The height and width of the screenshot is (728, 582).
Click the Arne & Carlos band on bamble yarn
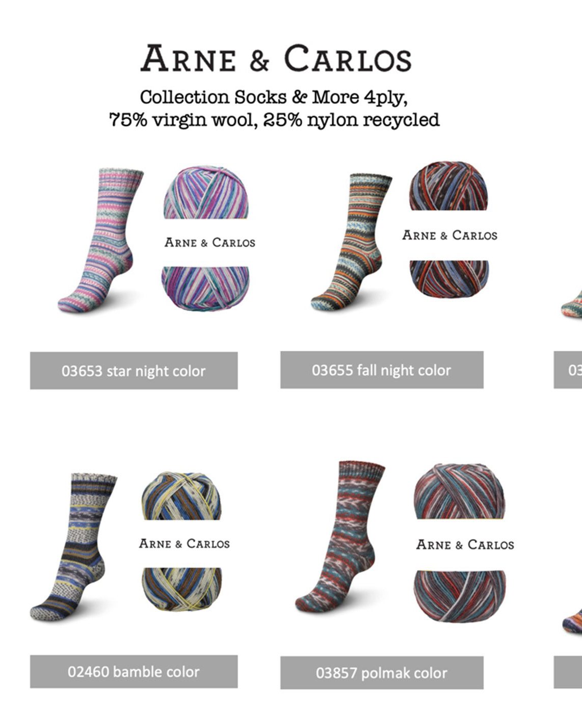[x=184, y=543]
